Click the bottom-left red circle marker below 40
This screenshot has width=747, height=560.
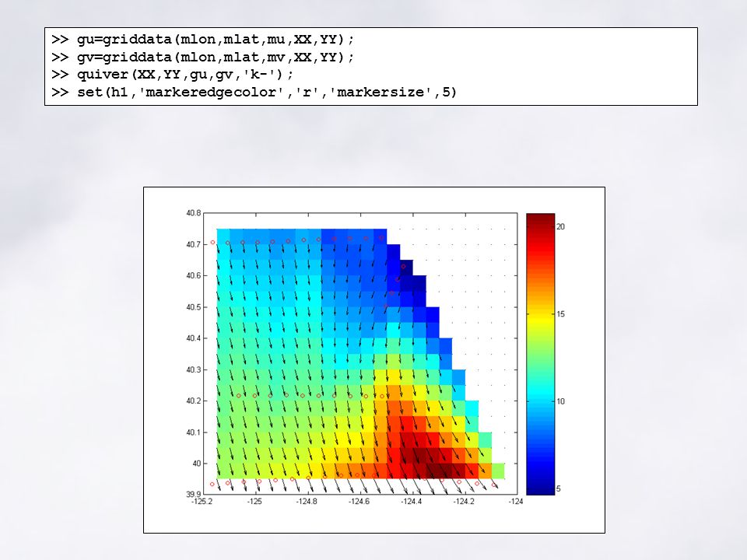[212, 485]
